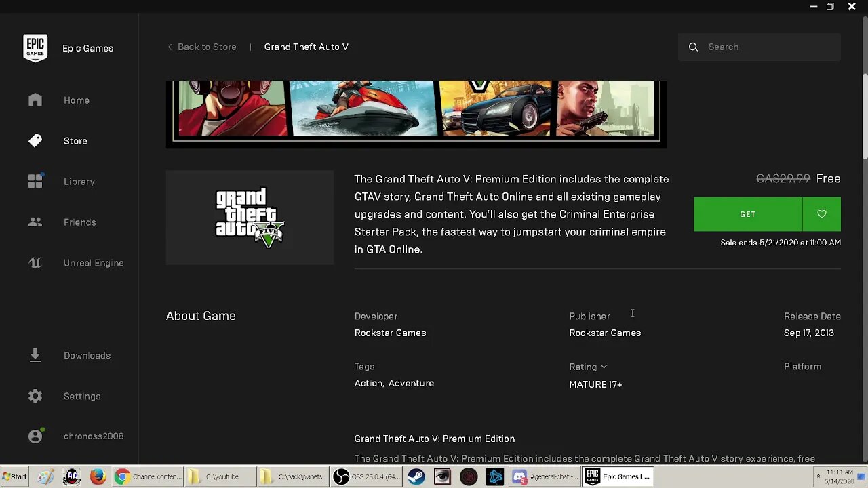Image resolution: width=868 pixels, height=488 pixels.
Task: Expand the Rating dropdown
Action: [588, 367]
